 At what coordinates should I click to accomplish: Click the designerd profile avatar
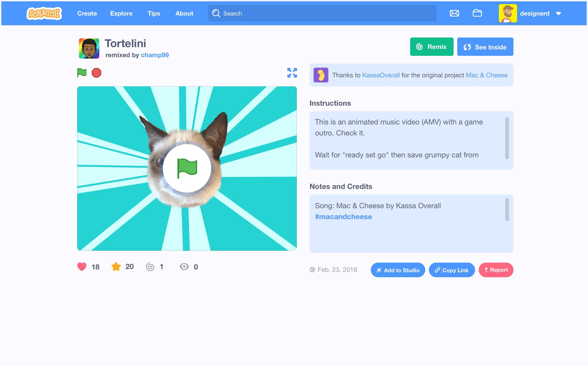click(508, 13)
